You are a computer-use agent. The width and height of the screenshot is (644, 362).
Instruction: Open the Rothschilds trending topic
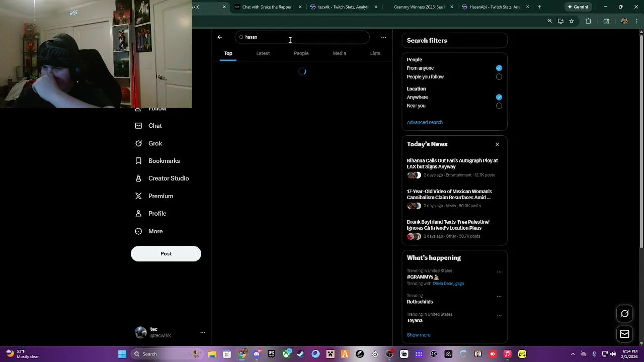click(x=420, y=302)
